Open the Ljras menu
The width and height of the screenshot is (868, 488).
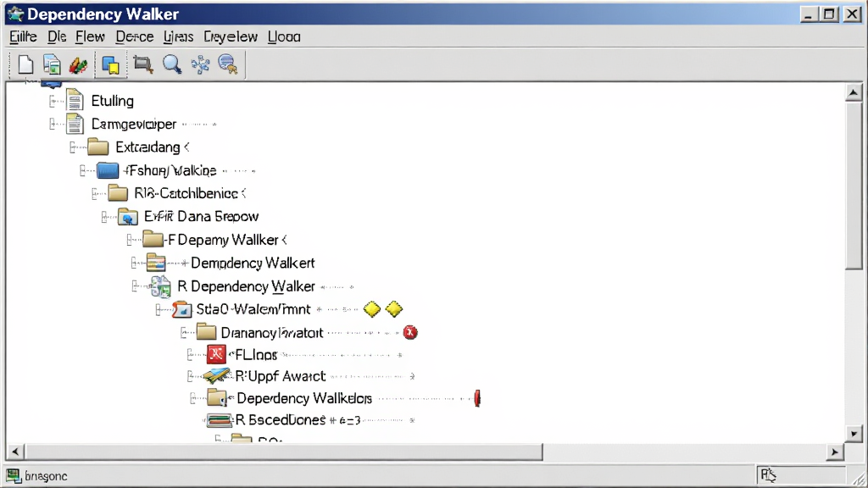(178, 36)
